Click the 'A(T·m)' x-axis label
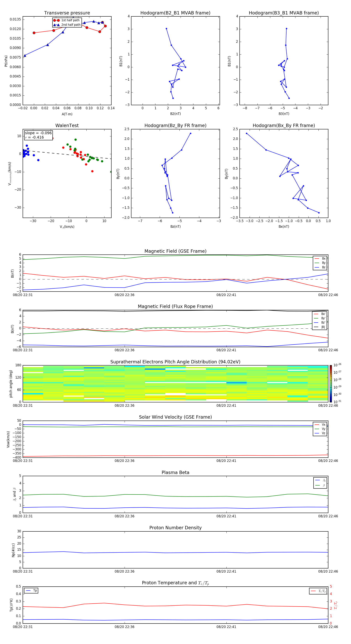 (67, 114)
